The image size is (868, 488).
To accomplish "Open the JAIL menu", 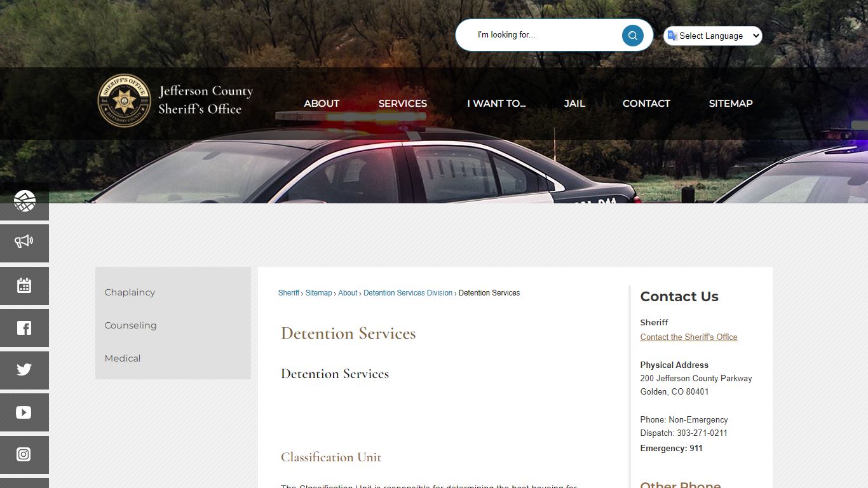I will (x=574, y=104).
